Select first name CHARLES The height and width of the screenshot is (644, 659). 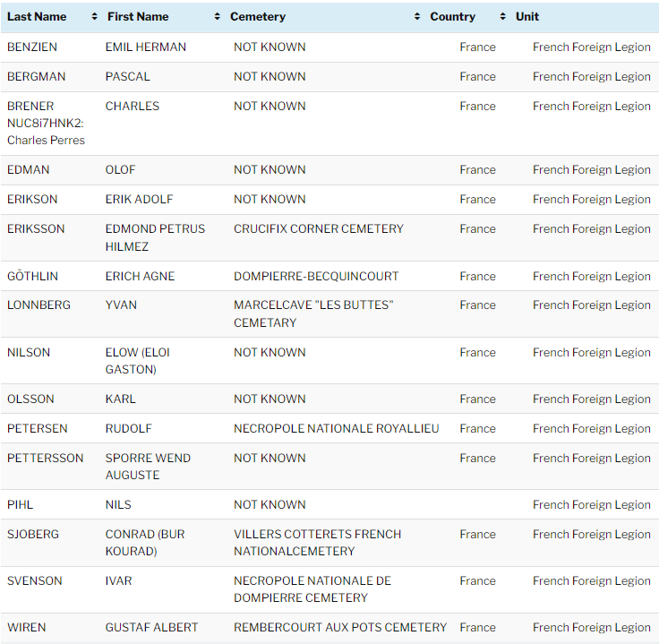[133, 106]
